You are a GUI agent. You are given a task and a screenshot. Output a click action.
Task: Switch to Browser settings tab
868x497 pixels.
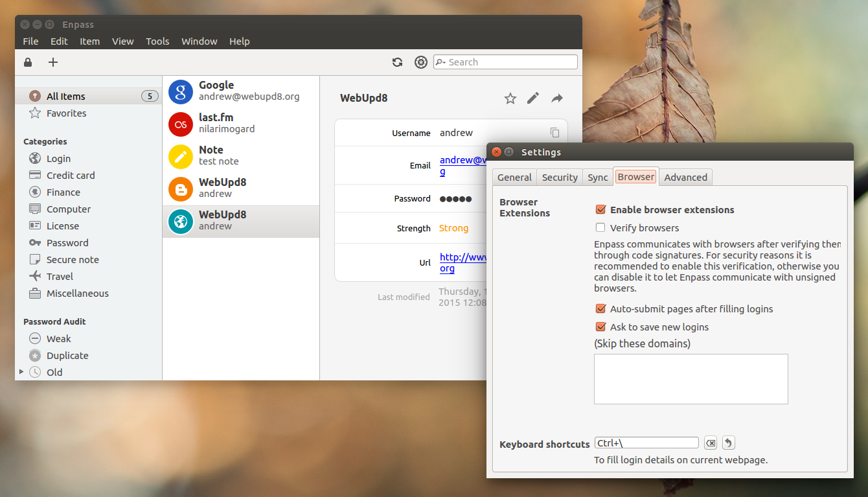pyautogui.click(x=636, y=177)
